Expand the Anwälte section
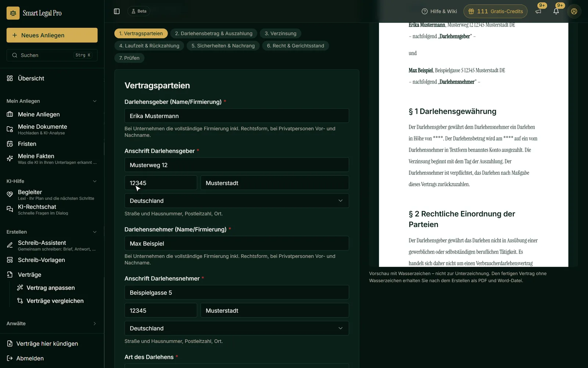Viewport: 588px width, 368px height. [94, 324]
